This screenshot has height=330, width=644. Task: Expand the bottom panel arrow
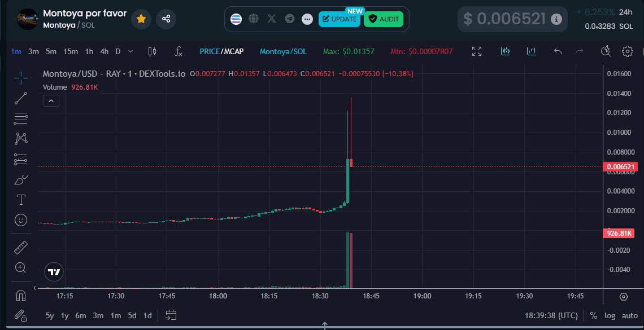tap(324, 325)
